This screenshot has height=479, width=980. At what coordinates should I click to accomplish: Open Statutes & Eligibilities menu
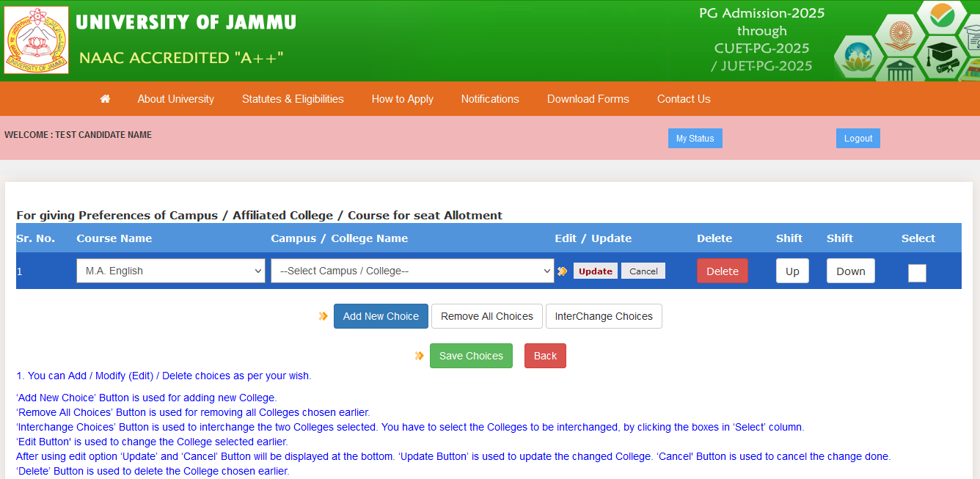(293, 99)
